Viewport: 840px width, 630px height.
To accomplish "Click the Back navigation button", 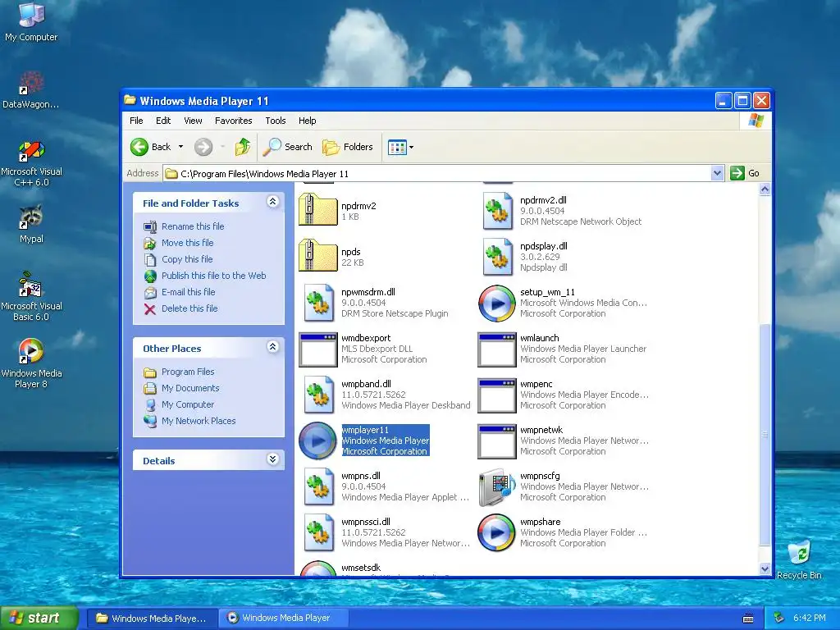I will [x=151, y=147].
